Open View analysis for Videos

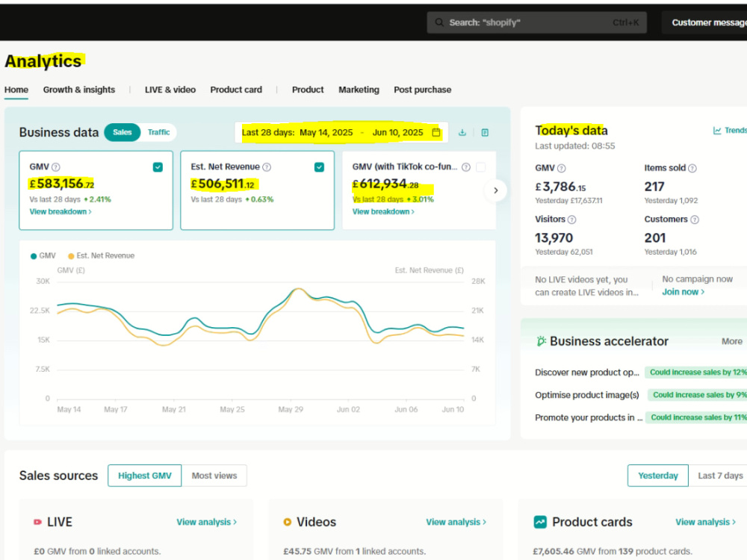pyautogui.click(x=456, y=522)
